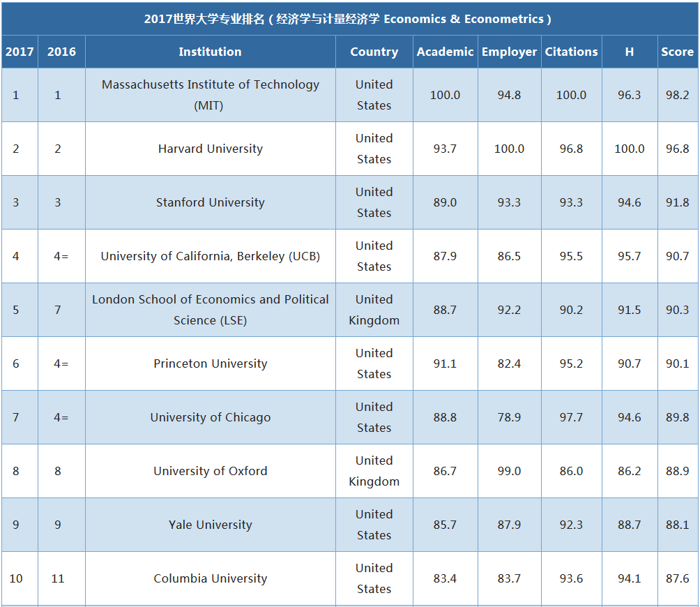The width and height of the screenshot is (700, 607).
Task: Click Princeton's Academic value 91.1
Action: coord(445,364)
